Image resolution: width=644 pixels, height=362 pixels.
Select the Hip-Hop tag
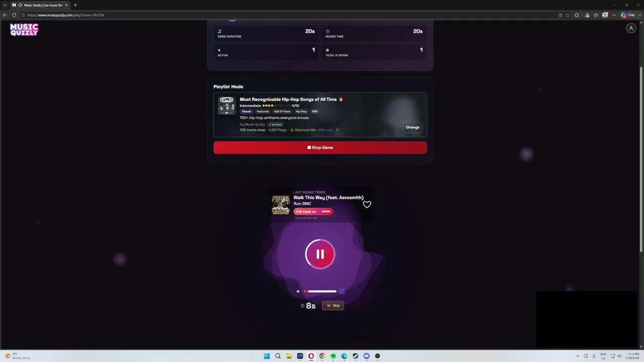(301, 112)
